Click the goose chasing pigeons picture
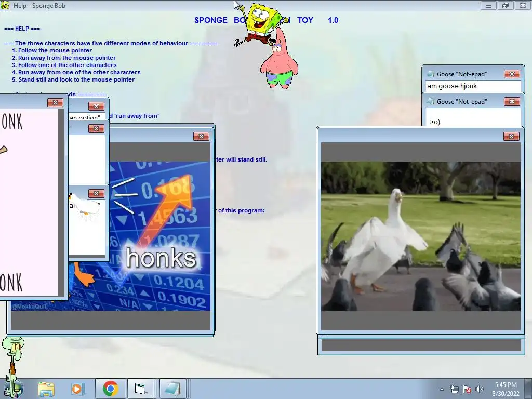Viewport: 532px width, 399px height. [421, 236]
